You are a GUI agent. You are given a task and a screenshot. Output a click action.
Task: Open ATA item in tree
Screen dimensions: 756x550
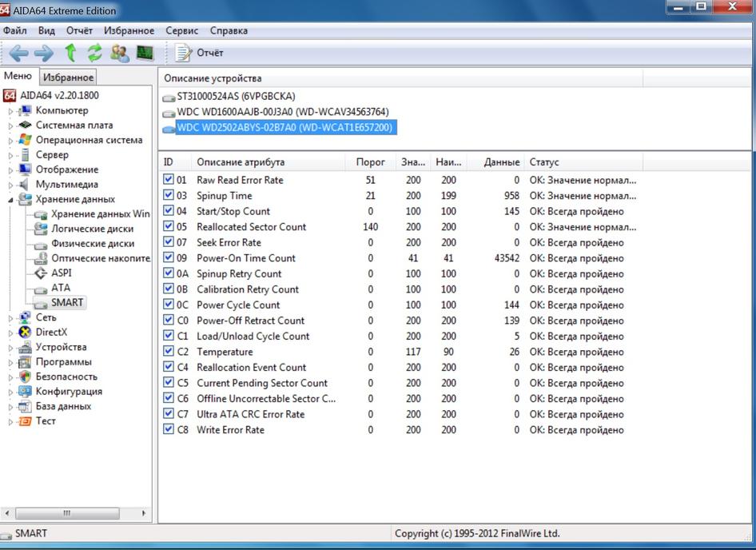(x=61, y=288)
